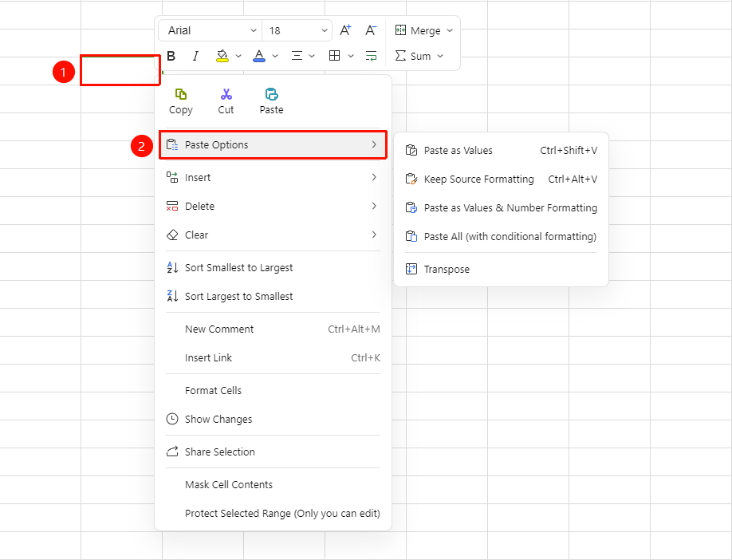Toggle bold formatting

pos(171,56)
